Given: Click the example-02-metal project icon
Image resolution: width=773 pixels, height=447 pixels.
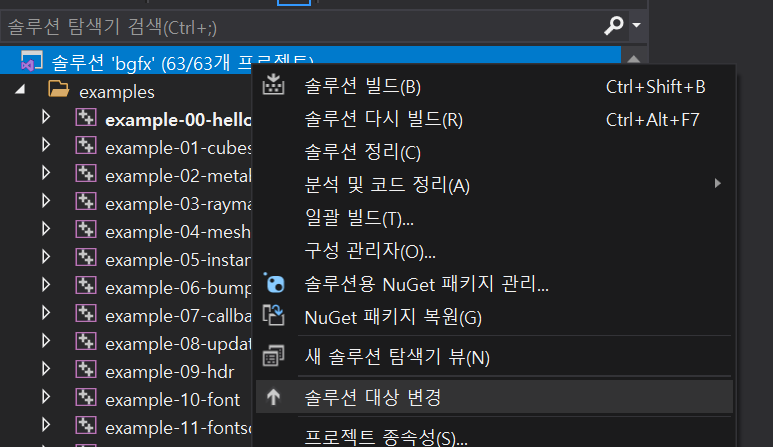Looking at the screenshot, I should coord(86,173).
